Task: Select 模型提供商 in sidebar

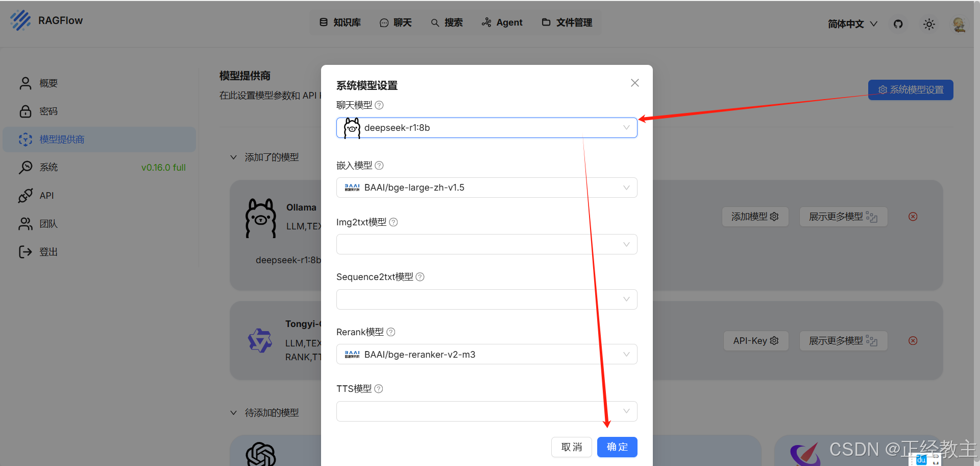Action: [x=100, y=139]
